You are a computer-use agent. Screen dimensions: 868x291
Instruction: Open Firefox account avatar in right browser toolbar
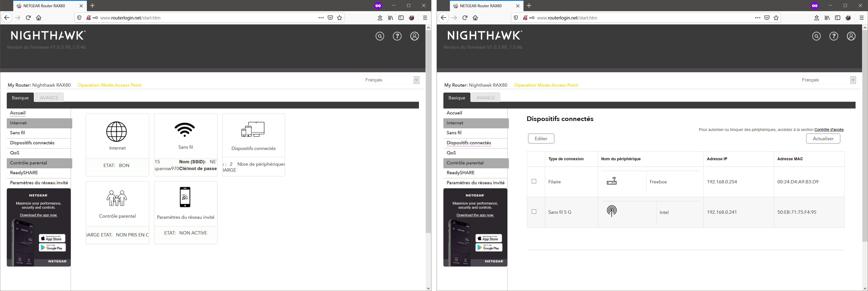tap(848, 18)
